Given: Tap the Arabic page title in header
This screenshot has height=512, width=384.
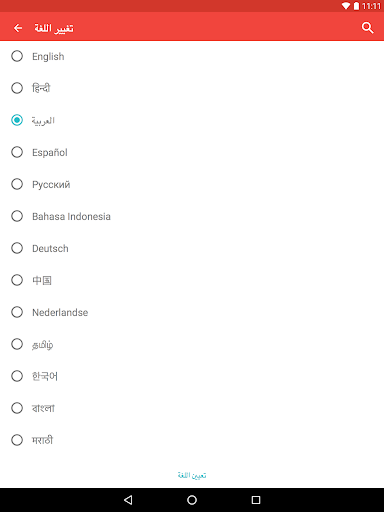Looking at the screenshot, I should click(54, 28).
